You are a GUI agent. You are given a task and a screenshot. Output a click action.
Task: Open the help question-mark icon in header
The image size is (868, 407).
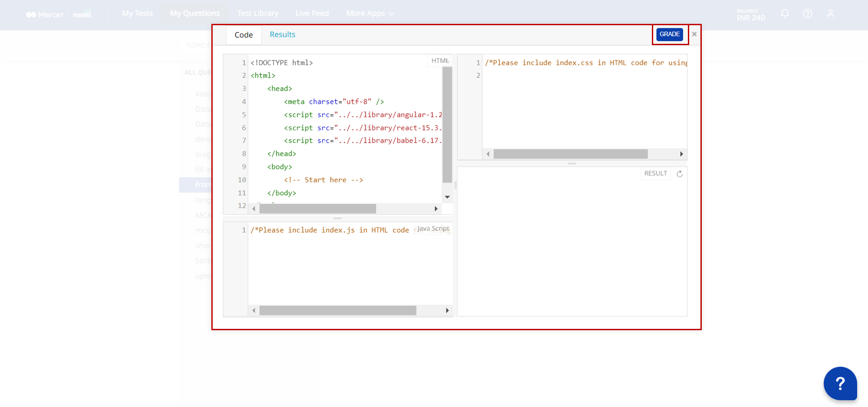pyautogui.click(x=808, y=14)
